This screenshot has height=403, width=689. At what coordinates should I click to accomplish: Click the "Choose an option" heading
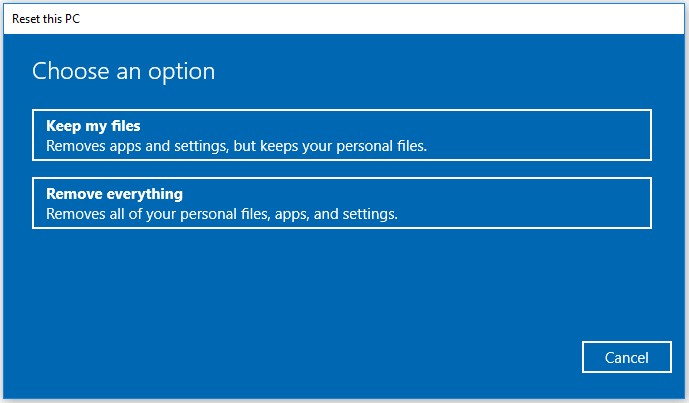tap(123, 71)
